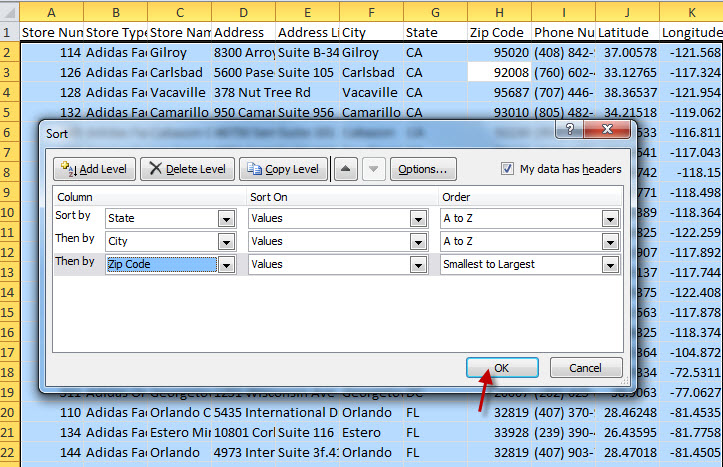
Task: Select row 3 header
Action: click(x=10, y=72)
